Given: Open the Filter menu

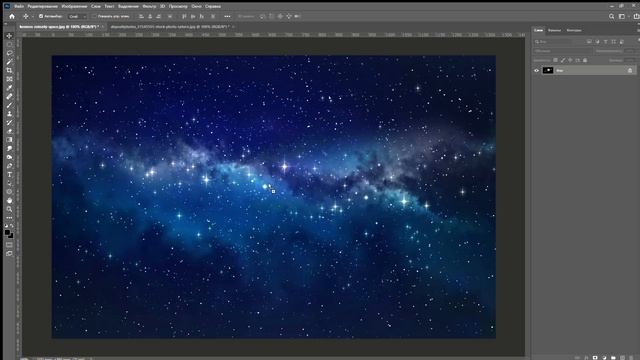Looking at the screenshot, I should [x=149, y=7].
